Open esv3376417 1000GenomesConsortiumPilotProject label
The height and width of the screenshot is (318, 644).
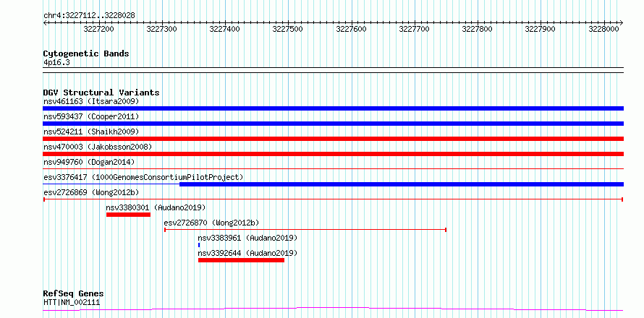(143, 177)
